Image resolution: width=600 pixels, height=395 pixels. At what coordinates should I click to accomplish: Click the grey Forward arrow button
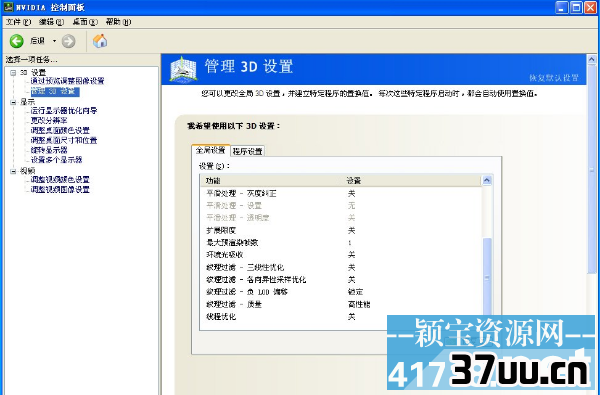pos(68,41)
